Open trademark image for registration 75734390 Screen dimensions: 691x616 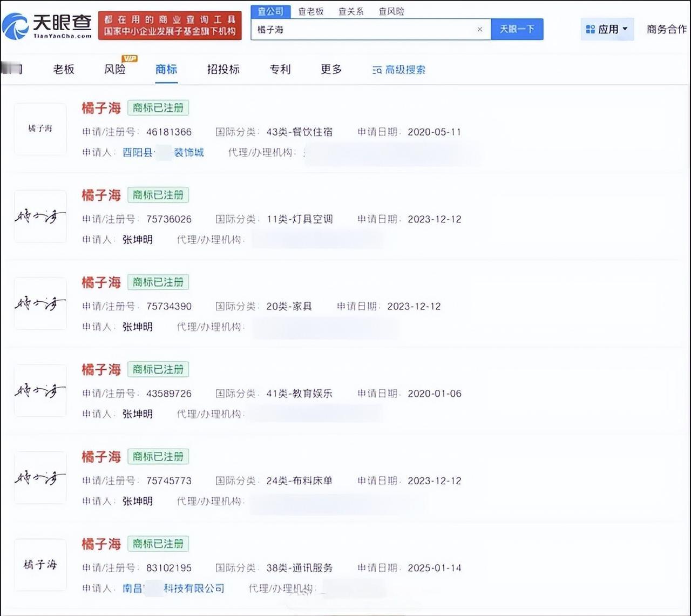coord(40,303)
